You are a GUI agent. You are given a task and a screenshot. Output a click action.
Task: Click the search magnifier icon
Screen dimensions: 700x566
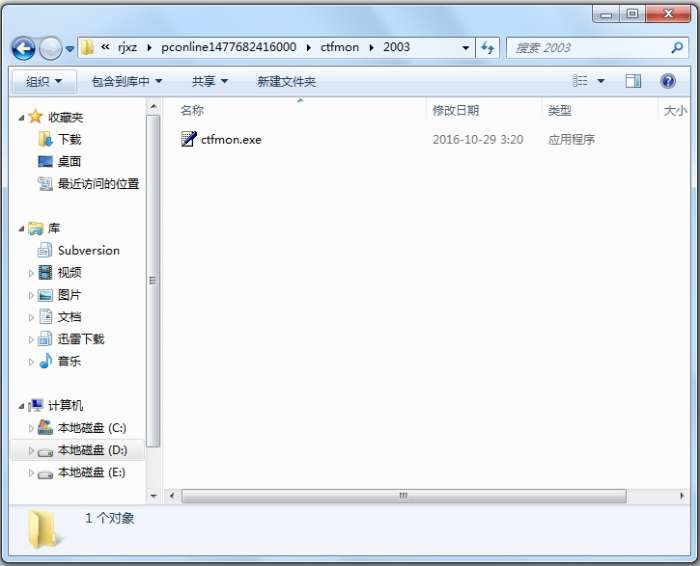(677, 47)
